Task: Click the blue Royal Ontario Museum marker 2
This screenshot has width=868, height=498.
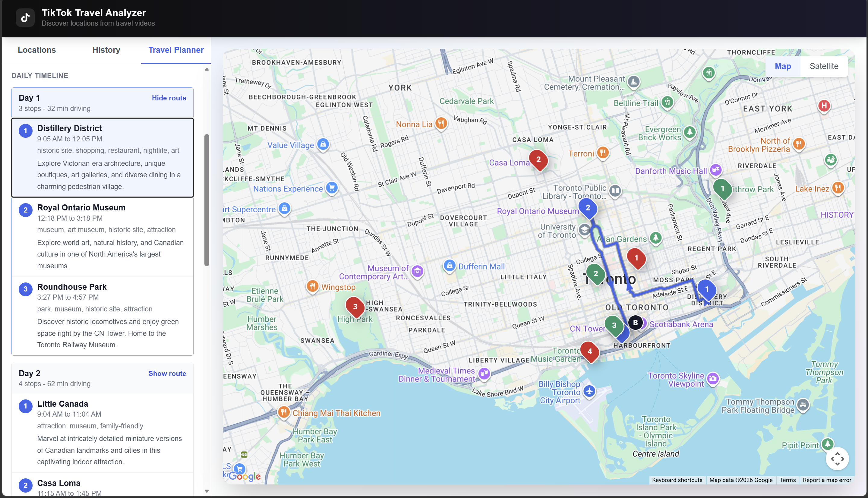Action: tap(588, 208)
